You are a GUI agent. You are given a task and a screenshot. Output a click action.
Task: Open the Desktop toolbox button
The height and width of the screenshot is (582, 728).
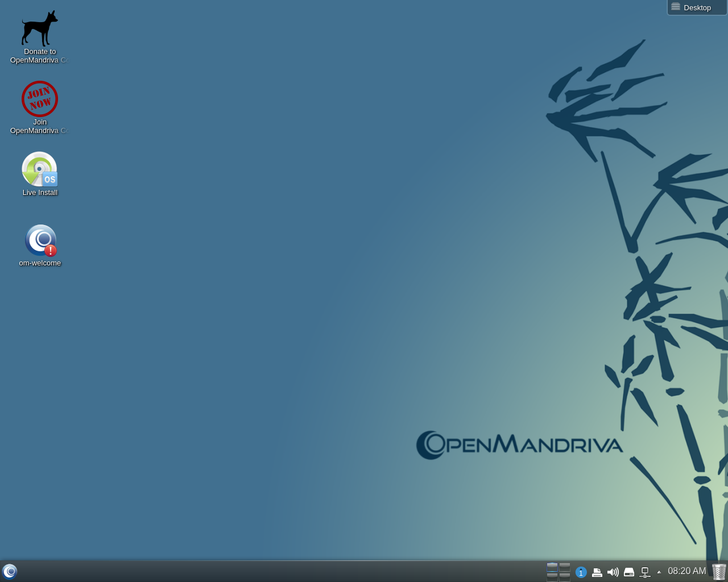[697, 7]
